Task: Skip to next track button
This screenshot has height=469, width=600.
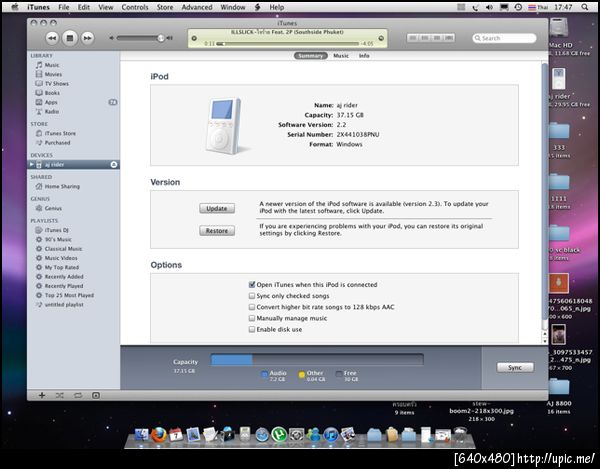Action: point(88,38)
